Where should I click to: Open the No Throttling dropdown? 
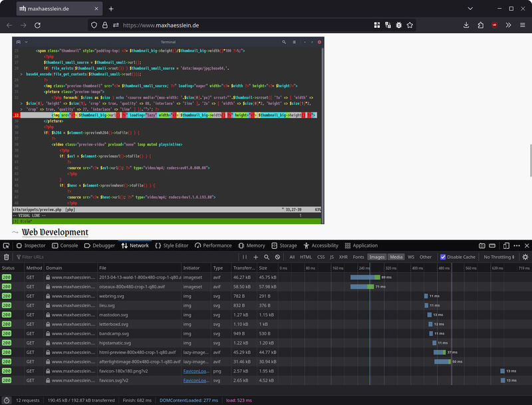[x=499, y=257]
